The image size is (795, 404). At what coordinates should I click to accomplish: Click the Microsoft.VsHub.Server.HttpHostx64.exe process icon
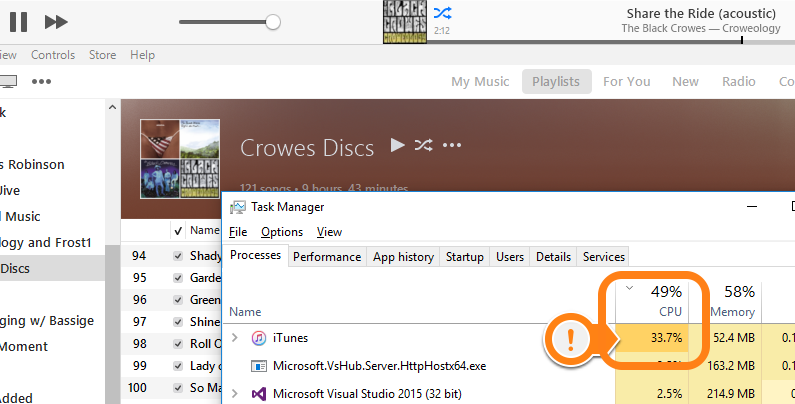pyautogui.click(x=259, y=366)
